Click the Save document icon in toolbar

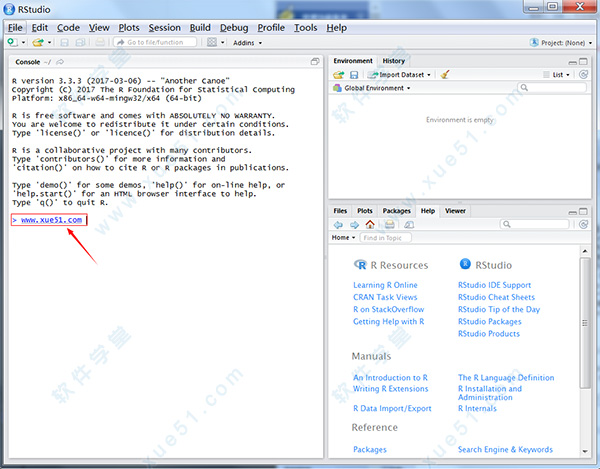65,42
